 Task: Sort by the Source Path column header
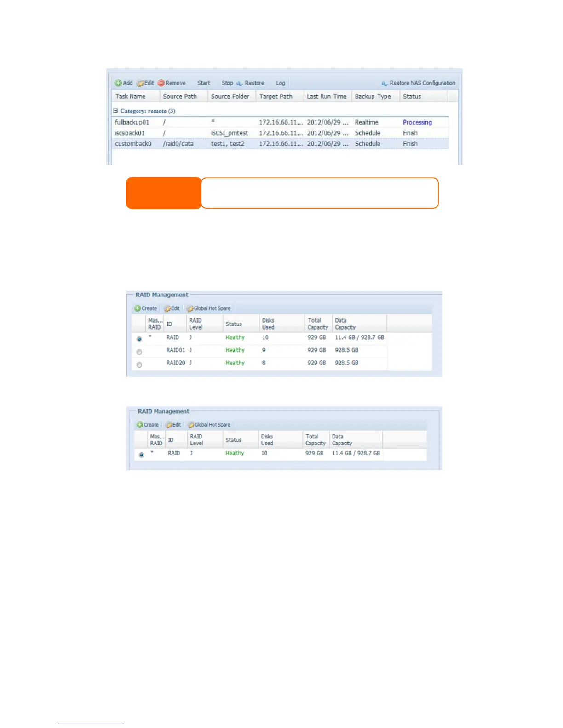pyautogui.click(x=184, y=96)
